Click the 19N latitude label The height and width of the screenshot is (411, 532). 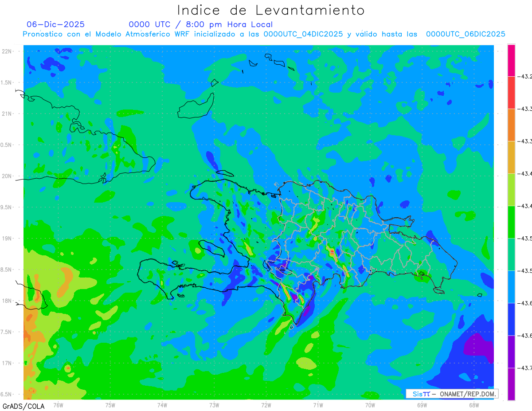click(x=8, y=239)
